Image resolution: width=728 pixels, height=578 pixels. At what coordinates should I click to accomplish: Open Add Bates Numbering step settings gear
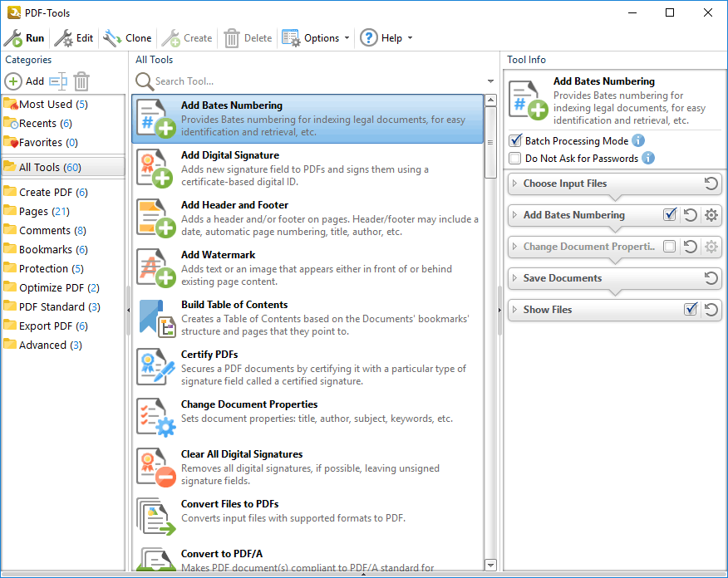[711, 215]
